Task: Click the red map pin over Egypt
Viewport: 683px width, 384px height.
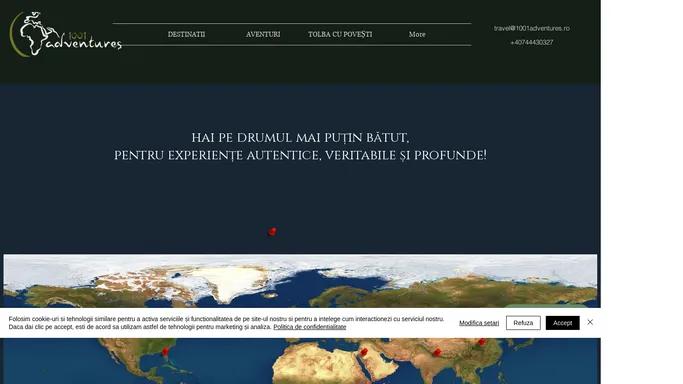Action: [x=364, y=352]
